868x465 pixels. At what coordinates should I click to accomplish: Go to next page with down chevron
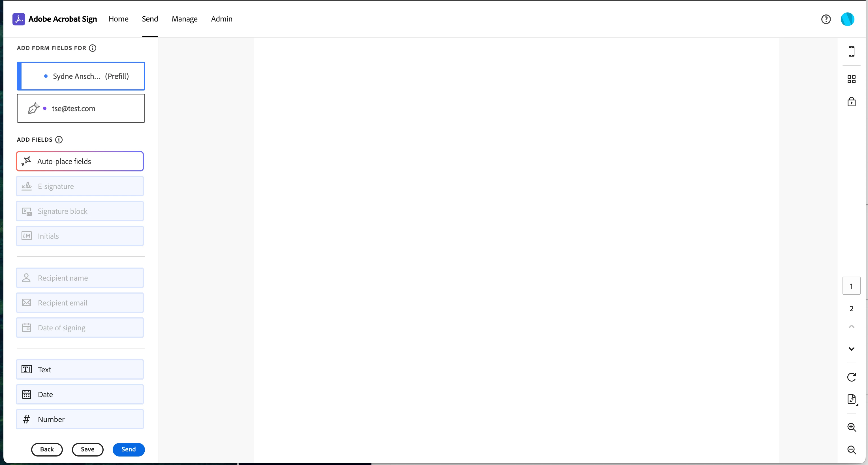click(851, 349)
